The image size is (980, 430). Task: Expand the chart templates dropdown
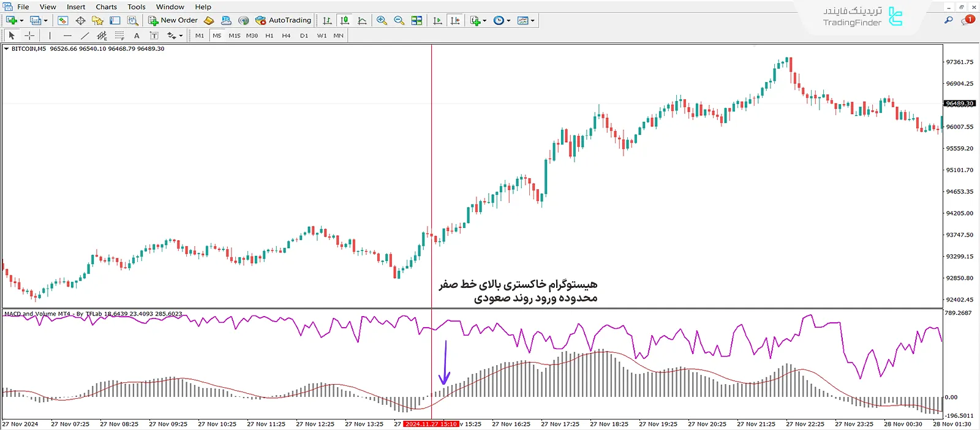click(532, 21)
